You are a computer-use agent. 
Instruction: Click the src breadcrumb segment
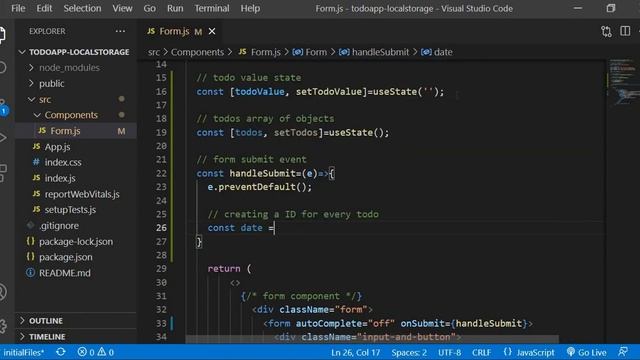[x=153, y=52]
